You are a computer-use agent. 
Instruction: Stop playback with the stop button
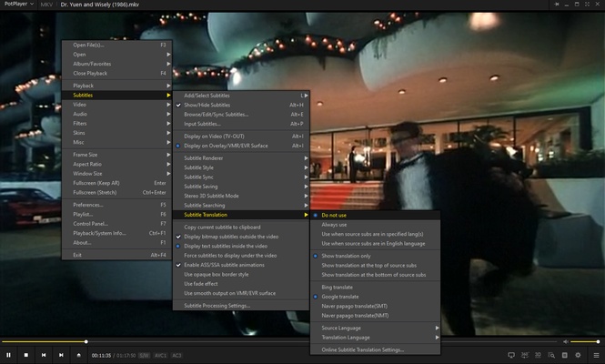coord(25,355)
